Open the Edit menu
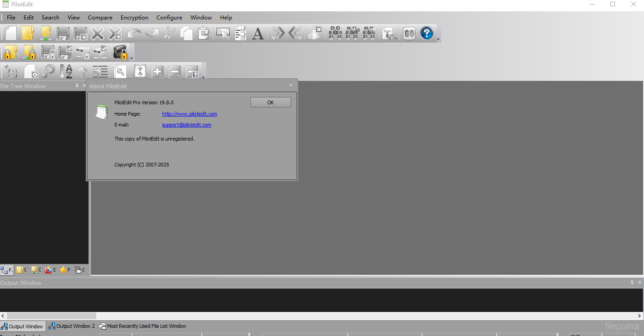The height and width of the screenshot is (336, 644). [29, 17]
